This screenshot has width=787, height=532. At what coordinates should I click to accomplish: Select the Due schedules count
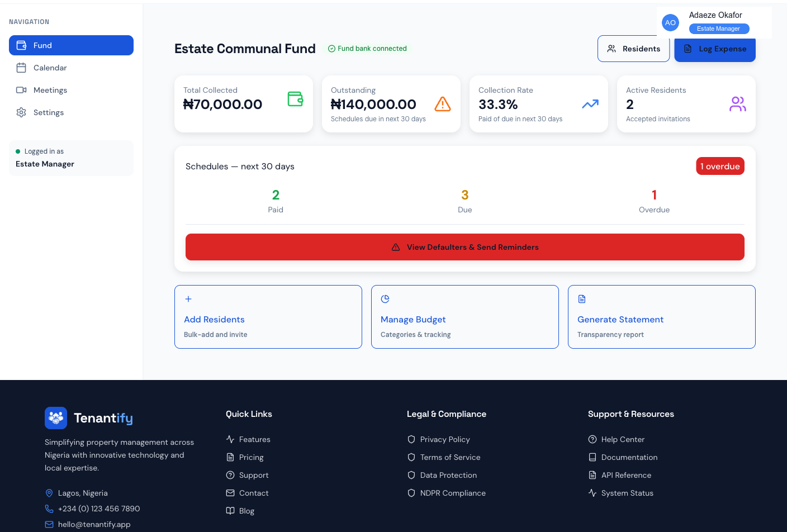465,195
